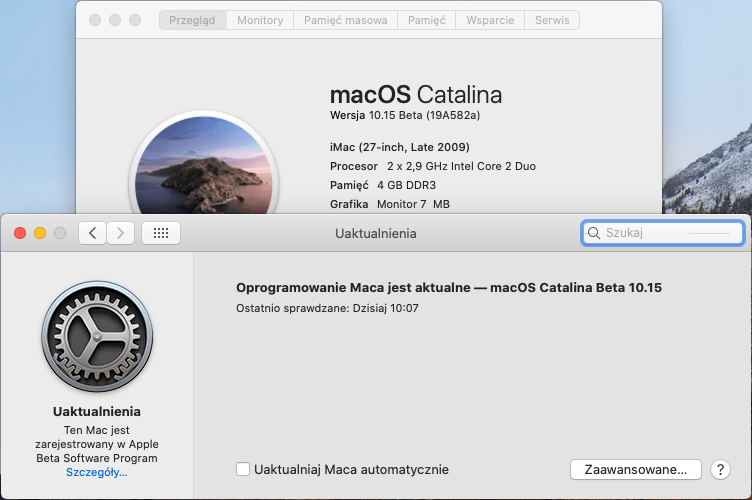
Task: Click the bold Uaktualnienia label under gear
Action: pyautogui.click(x=97, y=411)
